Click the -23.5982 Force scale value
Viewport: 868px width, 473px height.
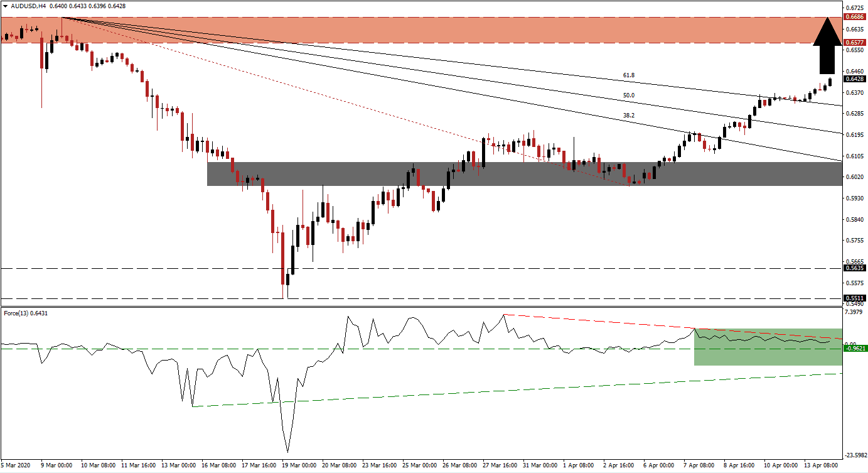coord(855,455)
